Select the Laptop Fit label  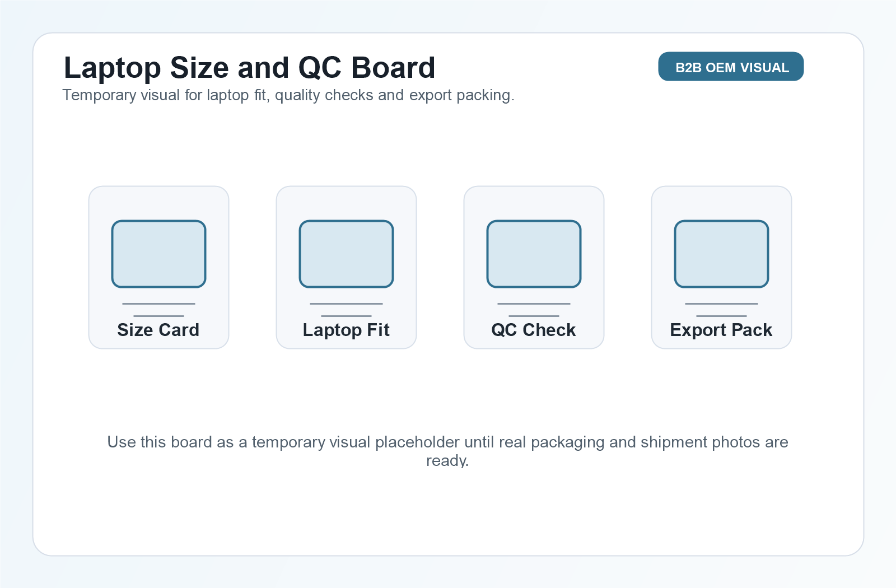coord(346,330)
